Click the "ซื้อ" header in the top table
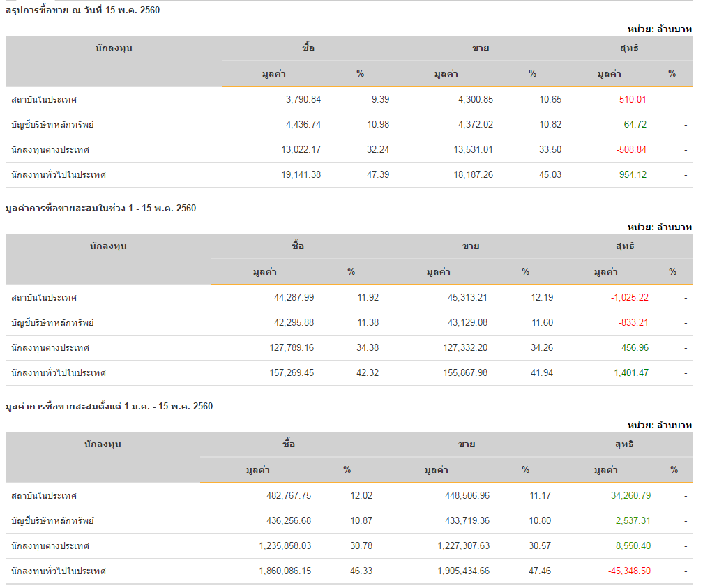Viewport: 703px width, 588px height. point(308,48)
